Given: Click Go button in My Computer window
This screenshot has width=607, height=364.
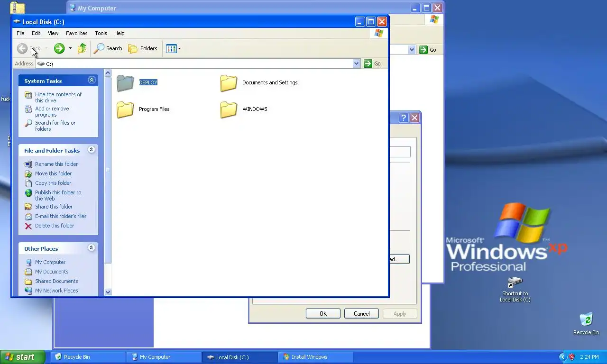Looking at the screenshot, I should [428, 50].
